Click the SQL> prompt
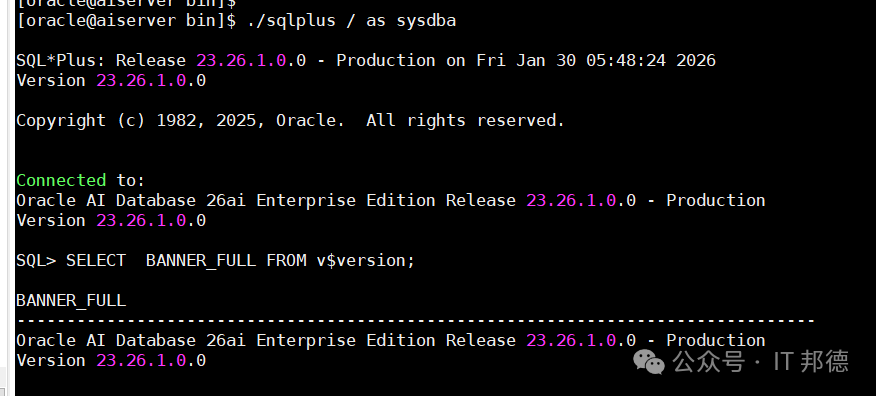This screenshot has width=876, height=396. click(x=36, y=261)
